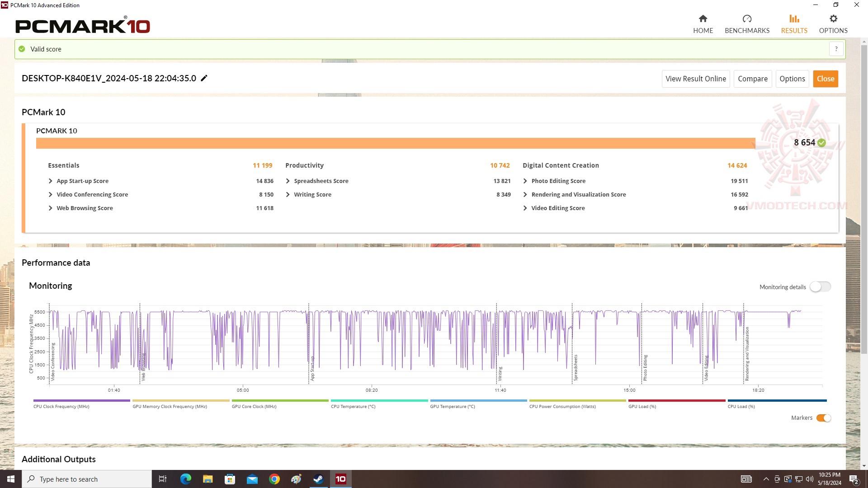Click inside the Type here to search field
Image resolution: width=868 pixels, height=488 pixels.
87,479
